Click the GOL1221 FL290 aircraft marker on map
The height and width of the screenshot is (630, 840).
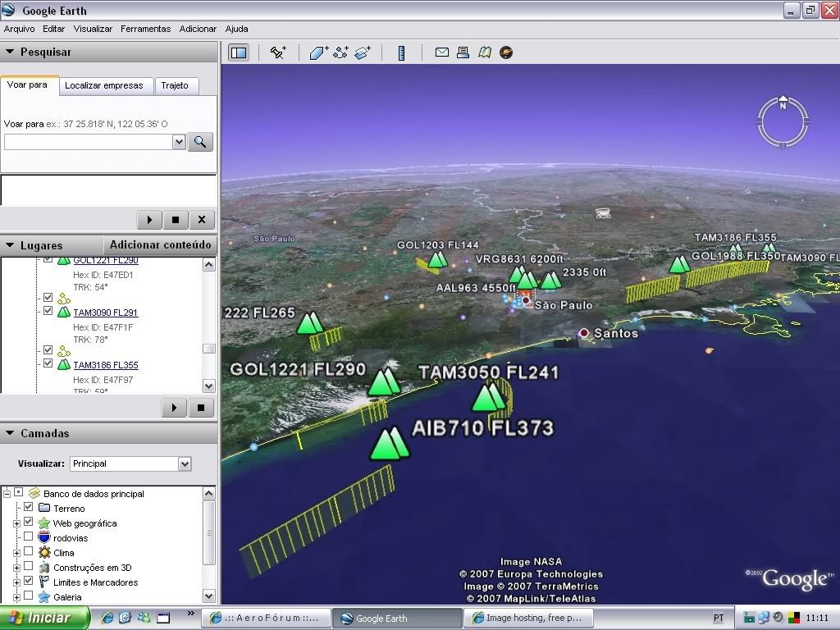pyautogui.click(x=385, y=382)
